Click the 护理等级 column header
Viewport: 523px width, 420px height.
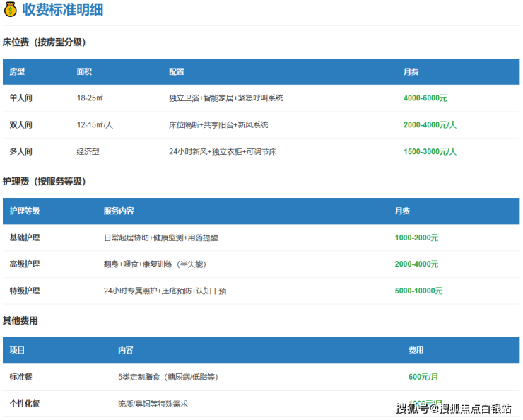click(x=25, y=211)
